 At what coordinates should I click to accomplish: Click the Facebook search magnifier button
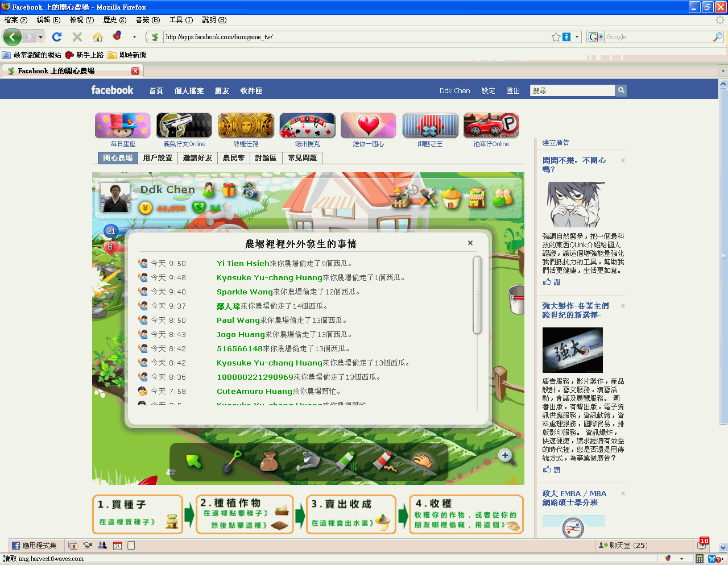point(621,90)
